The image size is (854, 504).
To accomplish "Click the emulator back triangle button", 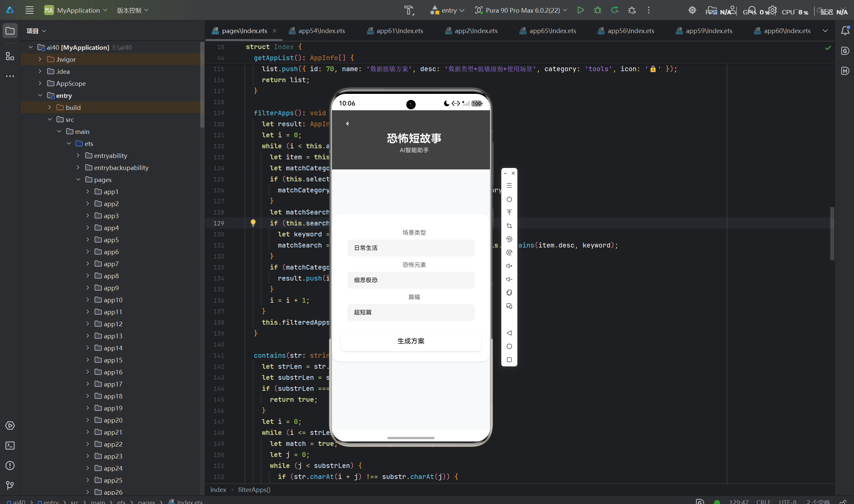I will [x=509, y=333].
